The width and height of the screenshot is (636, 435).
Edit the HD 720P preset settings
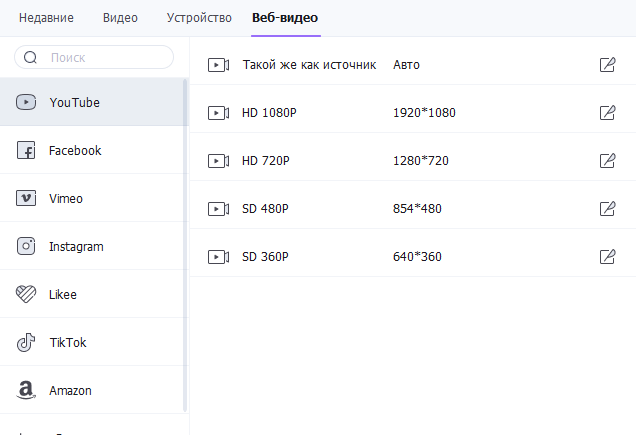608,161
